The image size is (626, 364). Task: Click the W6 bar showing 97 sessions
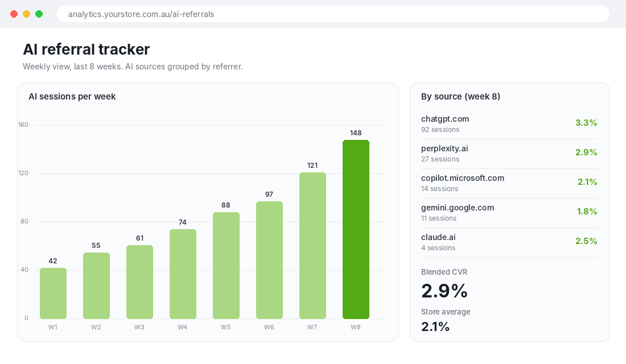(x=270, y=260)
